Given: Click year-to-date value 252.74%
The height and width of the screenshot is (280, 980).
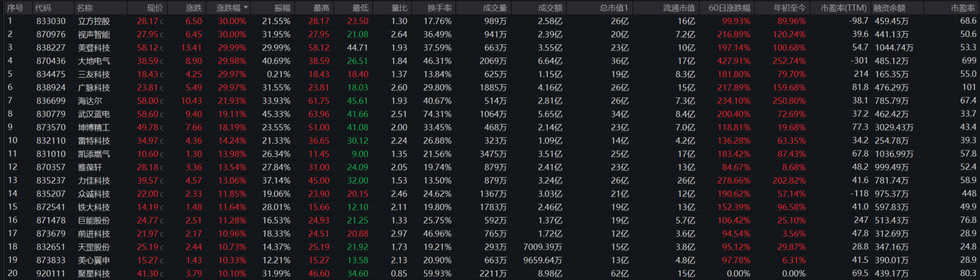Looking at the screenshot, I should click(x=789, y=61).
